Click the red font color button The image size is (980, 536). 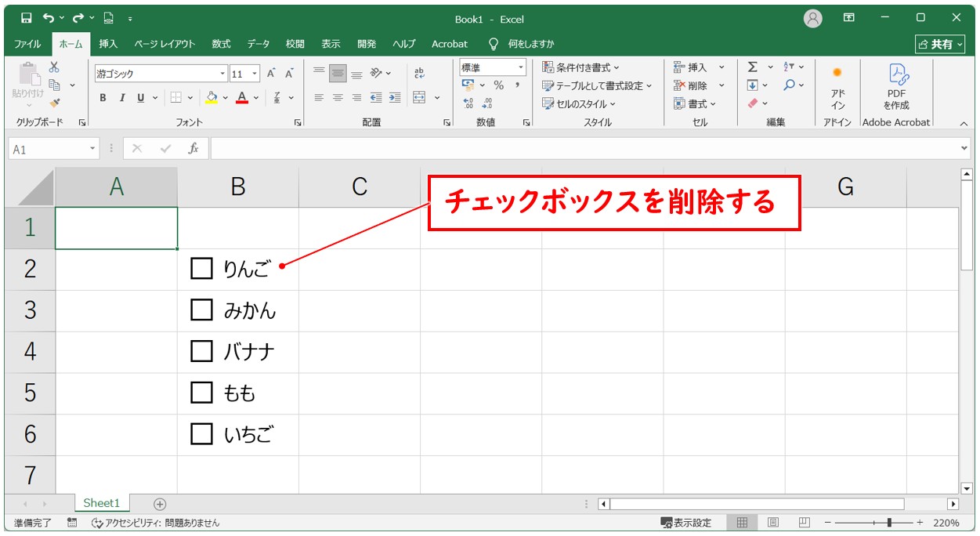(x=242, y=98)
